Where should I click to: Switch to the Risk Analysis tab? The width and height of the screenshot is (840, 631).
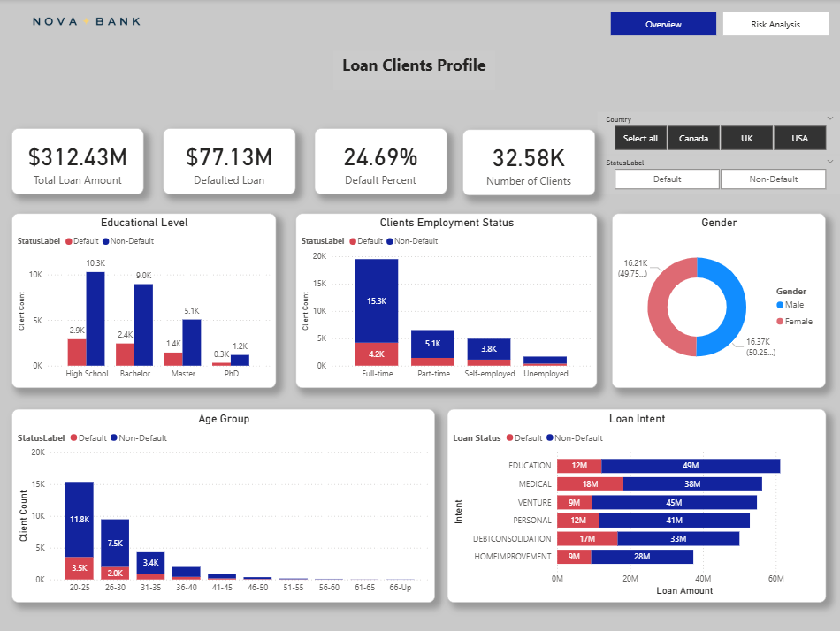pyautogui.click(x=775, y=24)
